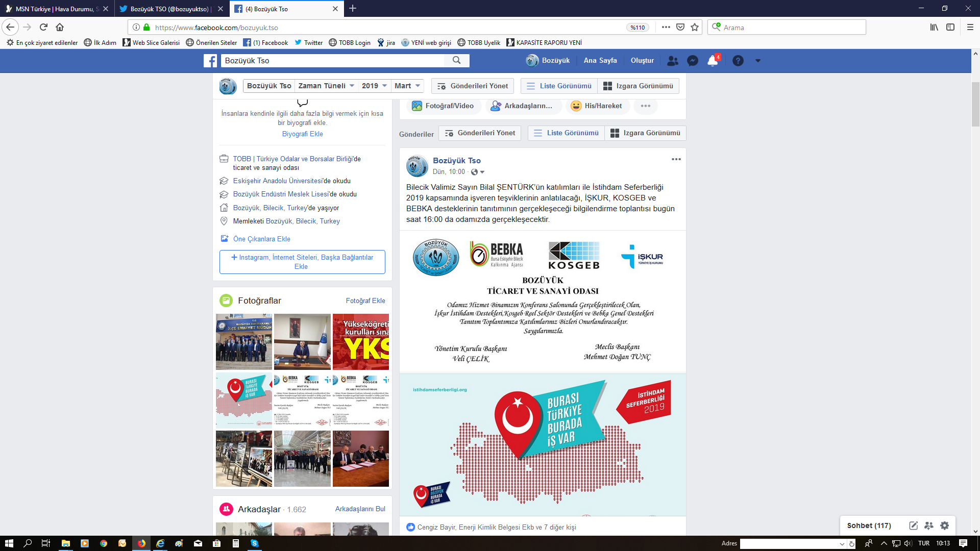
Task: Select Izgara Görünümü in sticky header
Action: 638,86
